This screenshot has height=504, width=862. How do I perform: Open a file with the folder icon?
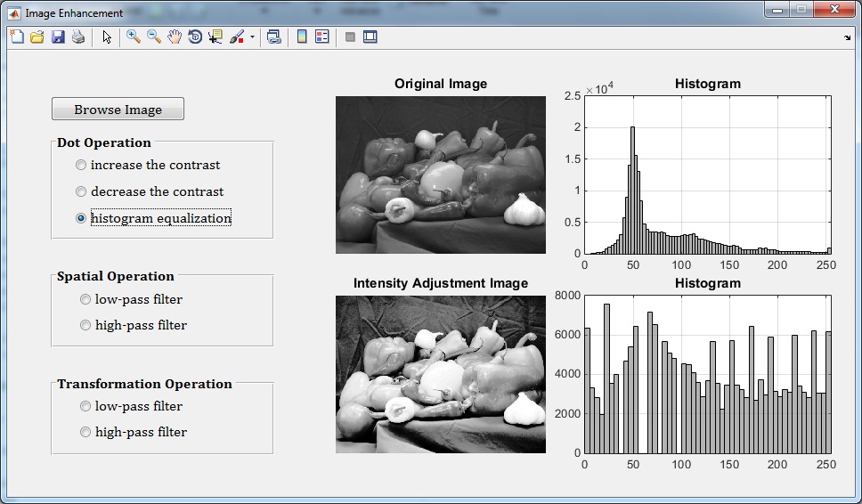37,37
